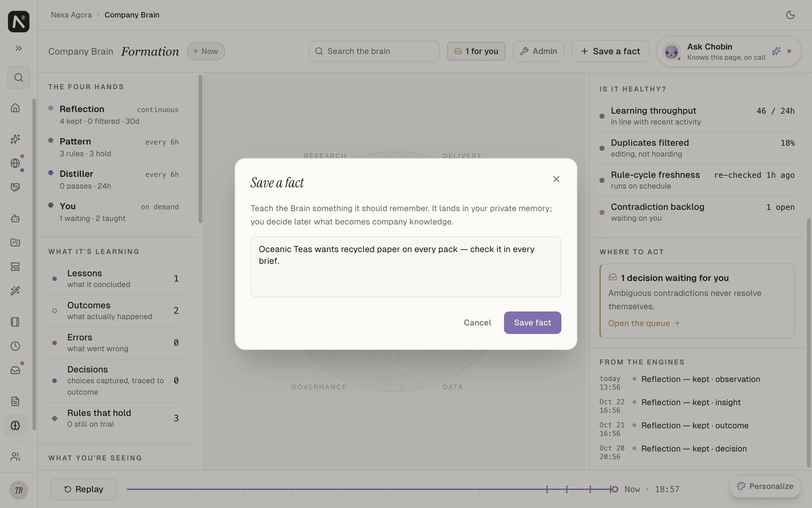Click into the fact text area
Screen dimensions: 812x508
pos(406,267)
